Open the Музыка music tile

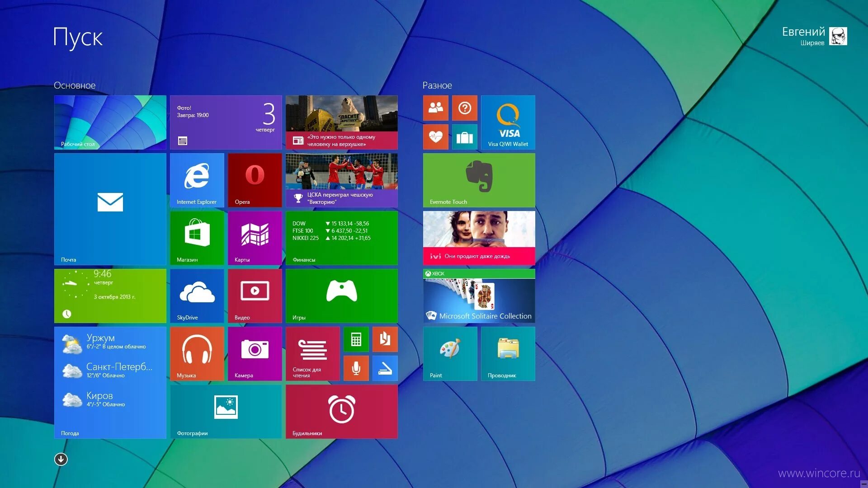[197, 353]
